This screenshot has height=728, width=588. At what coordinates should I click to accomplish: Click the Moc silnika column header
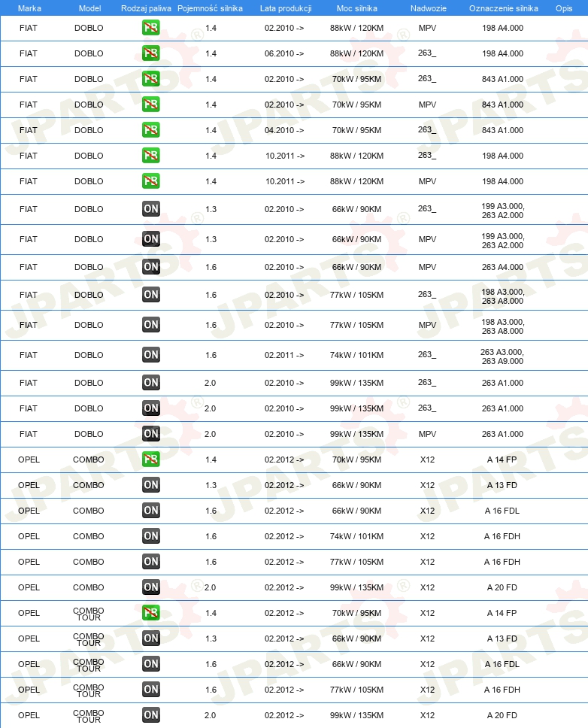tap(357, 8)
